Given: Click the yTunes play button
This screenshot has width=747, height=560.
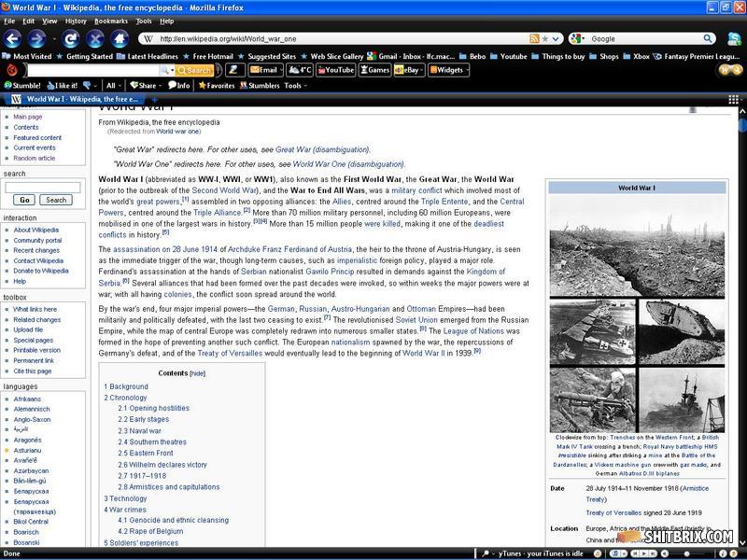Looking at the screenshot, I should (646, 553).
